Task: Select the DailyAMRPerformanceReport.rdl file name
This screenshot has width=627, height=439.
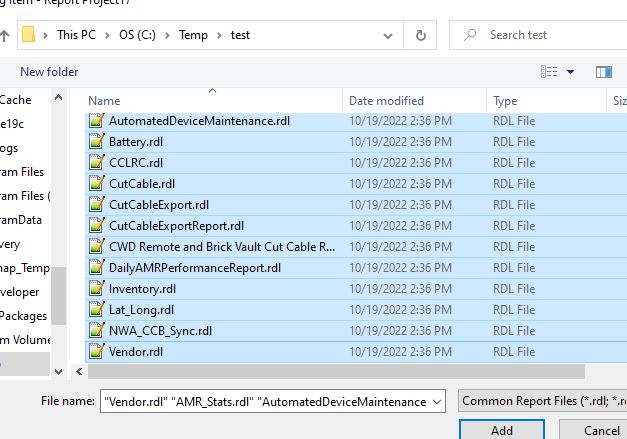Action: tap(195, 267)
